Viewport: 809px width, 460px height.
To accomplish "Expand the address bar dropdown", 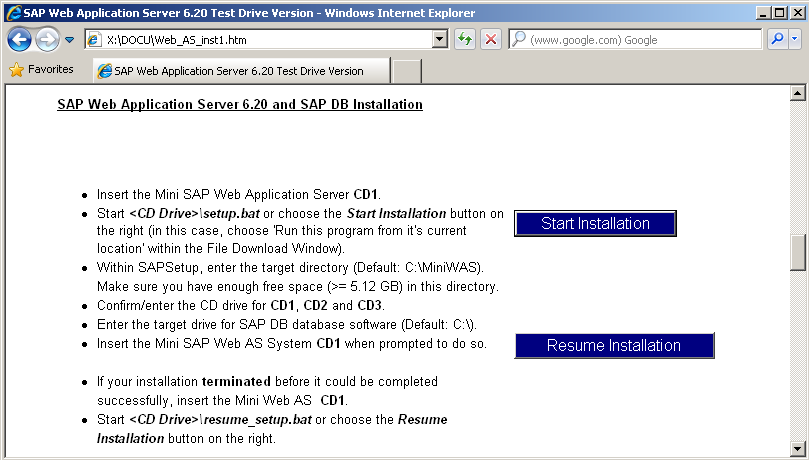I will (440, 39).
